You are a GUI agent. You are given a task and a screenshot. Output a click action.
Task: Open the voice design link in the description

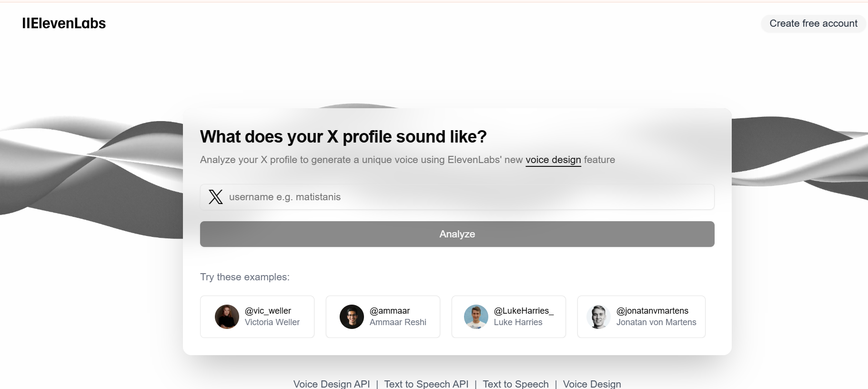[553, 160]
